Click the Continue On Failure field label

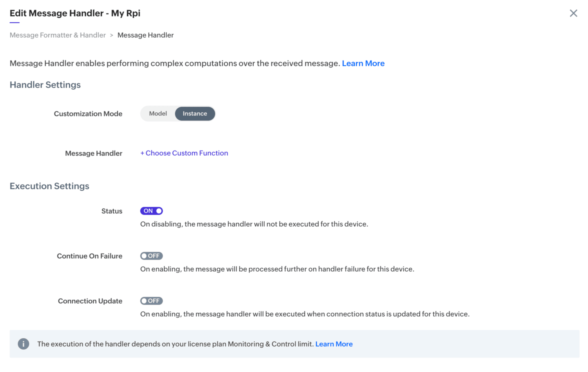click(x=89, y=256)
